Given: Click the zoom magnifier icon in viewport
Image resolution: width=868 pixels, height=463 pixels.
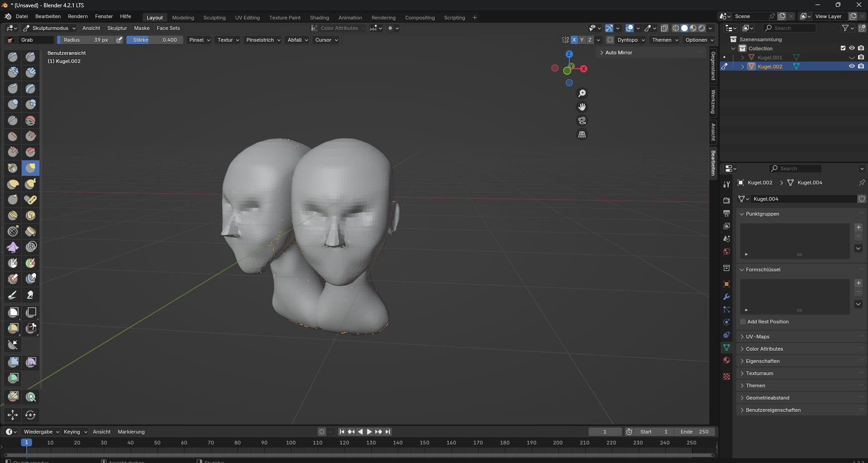Looking at the screenshot, I should coord(582,93).
